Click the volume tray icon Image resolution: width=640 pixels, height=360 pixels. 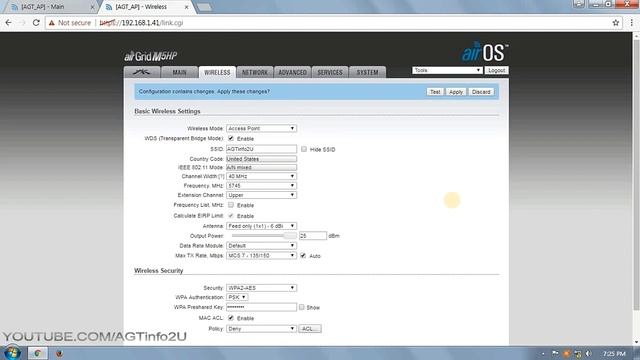pyautogui.click(x=588, y=353)
